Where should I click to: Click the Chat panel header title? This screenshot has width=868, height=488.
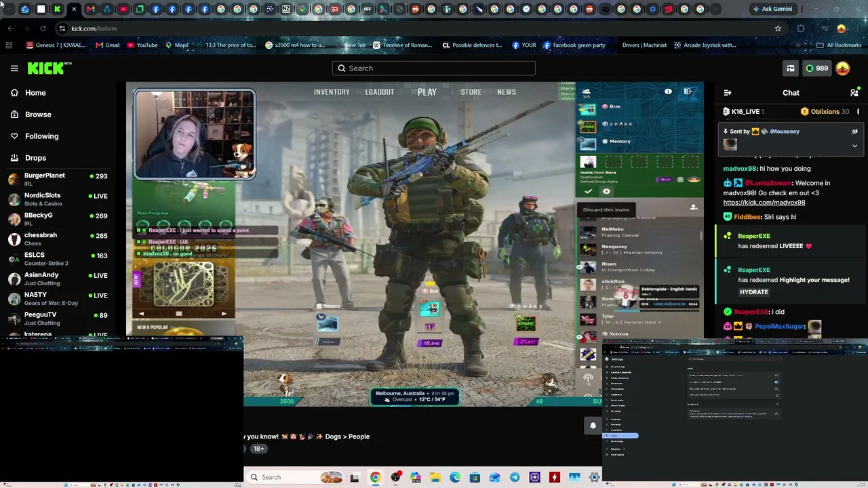[791, 93]
